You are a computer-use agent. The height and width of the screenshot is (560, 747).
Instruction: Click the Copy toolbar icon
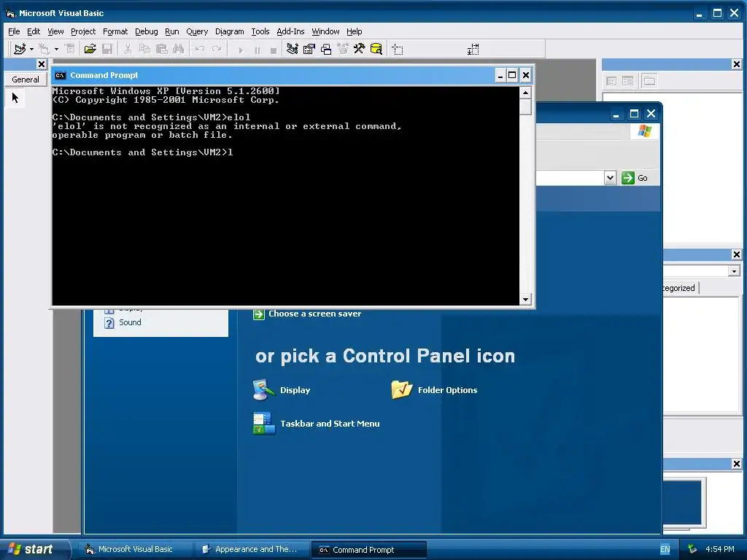point(144,49)
